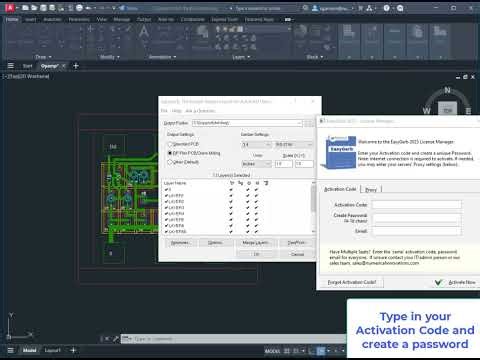The image size is (480, 360).
Task: Switch to the View ribbon tab
Action: (102, 19)
